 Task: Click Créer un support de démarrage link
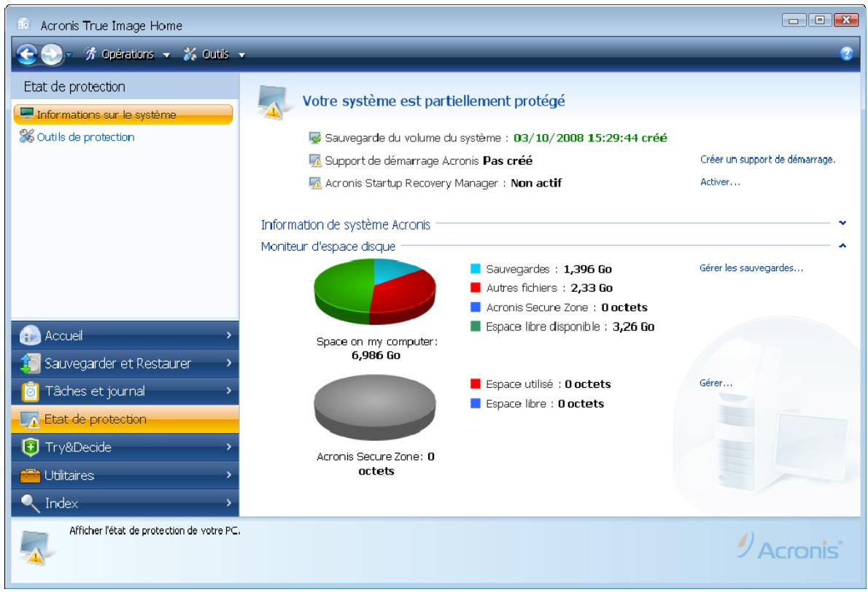point(767,160)
